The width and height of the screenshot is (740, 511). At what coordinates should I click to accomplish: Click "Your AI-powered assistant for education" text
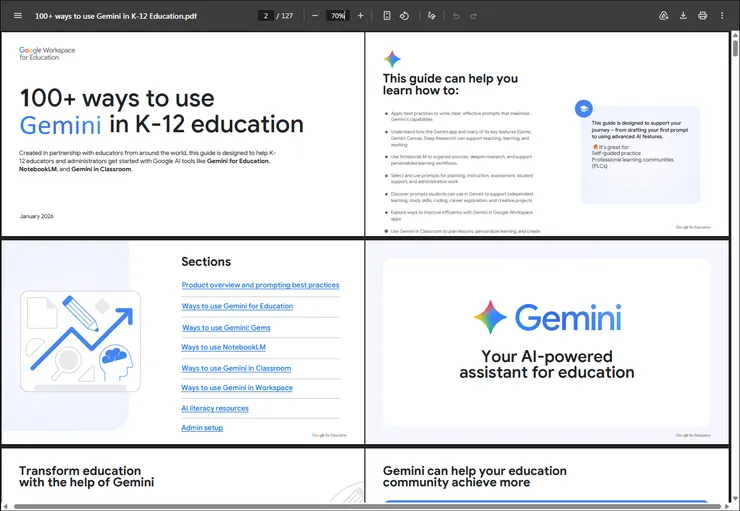pos(547,364)
